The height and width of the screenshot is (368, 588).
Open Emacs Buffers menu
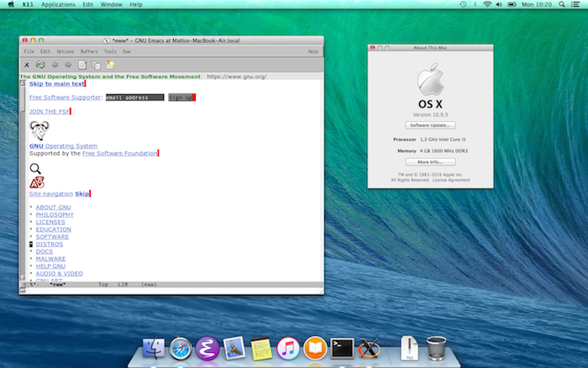89,51
